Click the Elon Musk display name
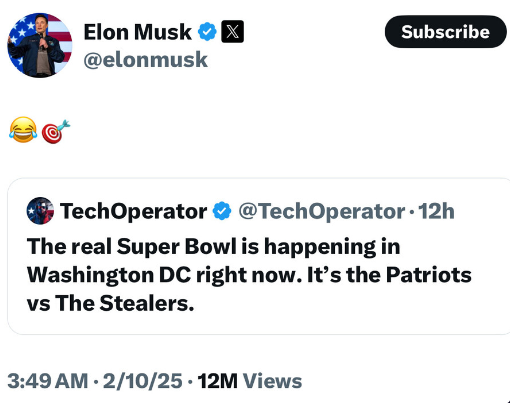 (137, 32)
